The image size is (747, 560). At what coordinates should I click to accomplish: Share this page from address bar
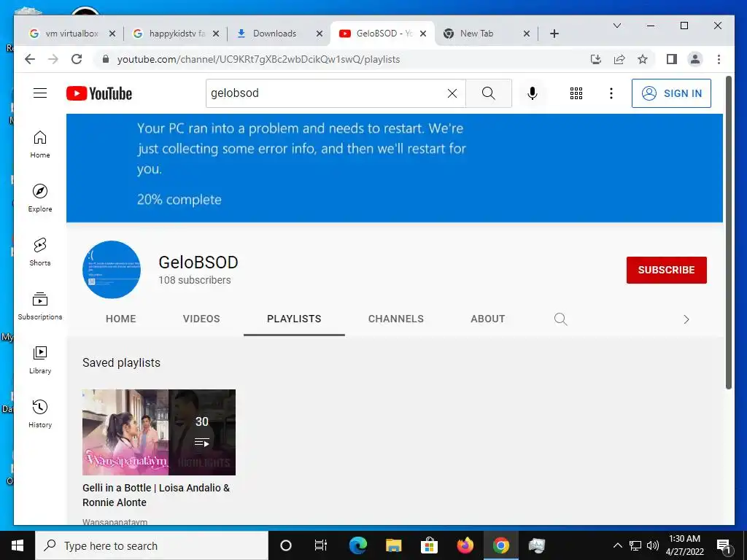point(619,59)
